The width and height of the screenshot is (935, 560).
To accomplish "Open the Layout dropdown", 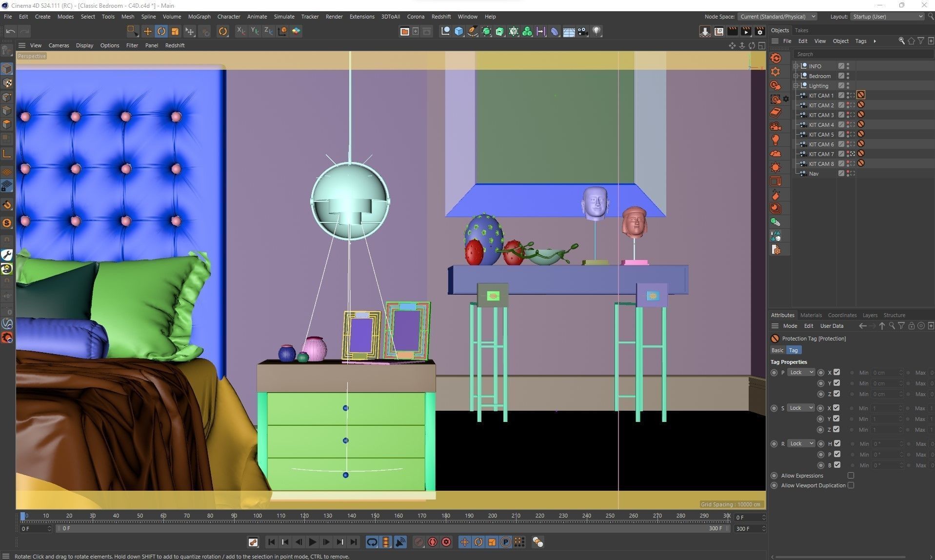I will [887, 17].
